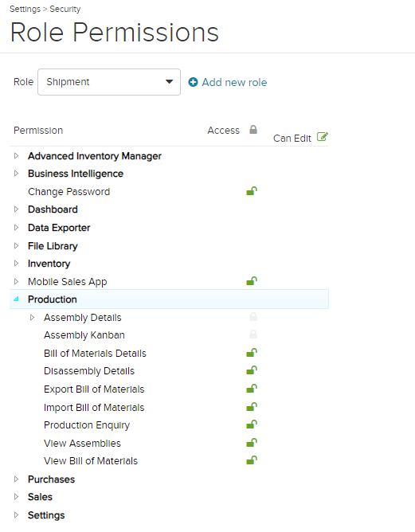The width and height of the screenshot is (415, 532).
Task: Collapse the Production tree section
Action: point(16,299)
